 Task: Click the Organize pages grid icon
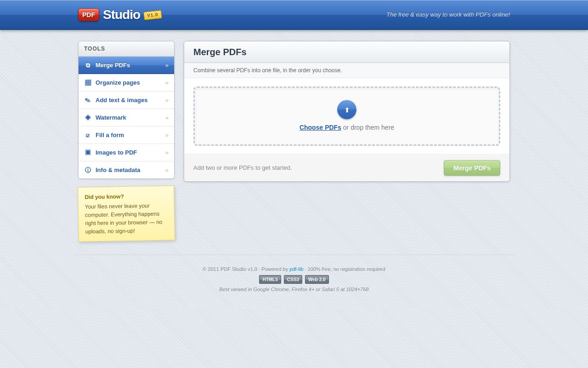tap(88, 83)
